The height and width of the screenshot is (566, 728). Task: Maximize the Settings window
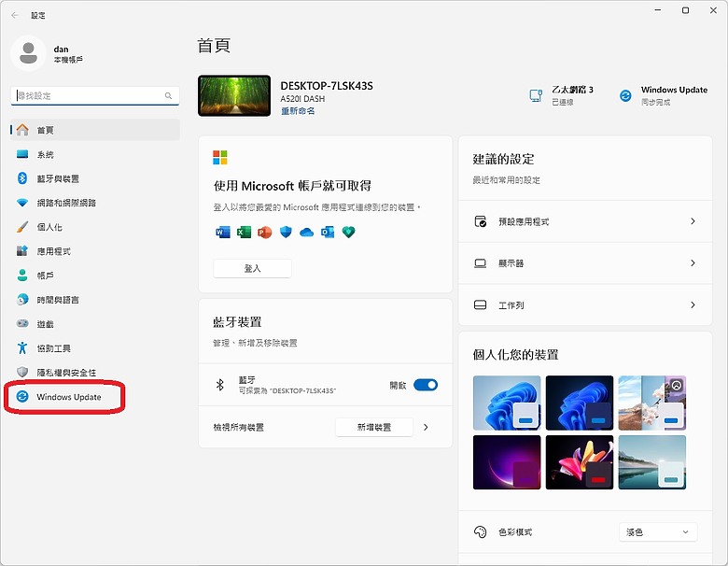(x=685, y=10)
